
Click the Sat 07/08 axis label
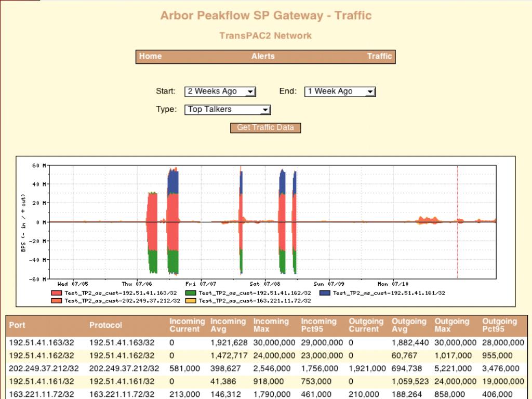coord(265,284)
